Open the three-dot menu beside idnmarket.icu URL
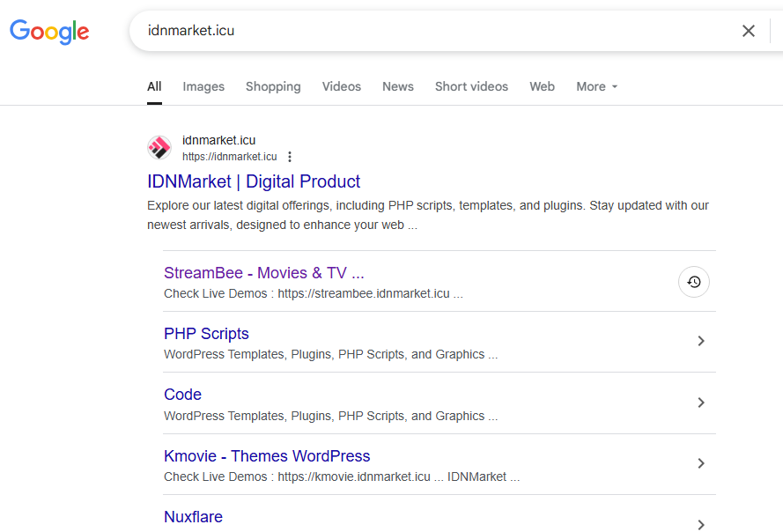783x532 pixels. point(290,157)
